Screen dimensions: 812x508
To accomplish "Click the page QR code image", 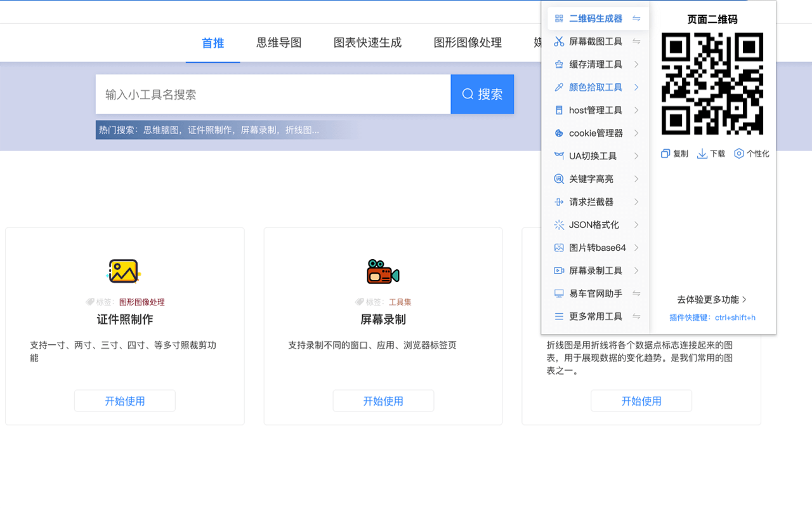I will pyautogui.click(x=712, y=84).
